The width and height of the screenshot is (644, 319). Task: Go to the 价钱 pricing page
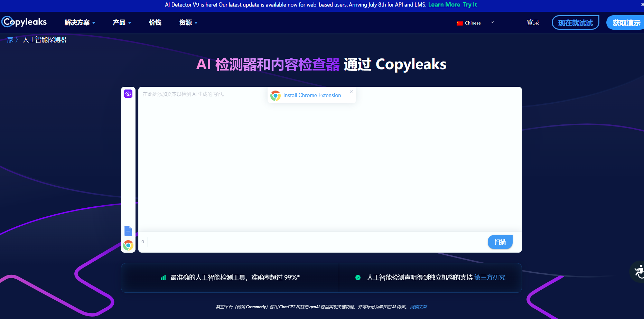click(155, 22)
